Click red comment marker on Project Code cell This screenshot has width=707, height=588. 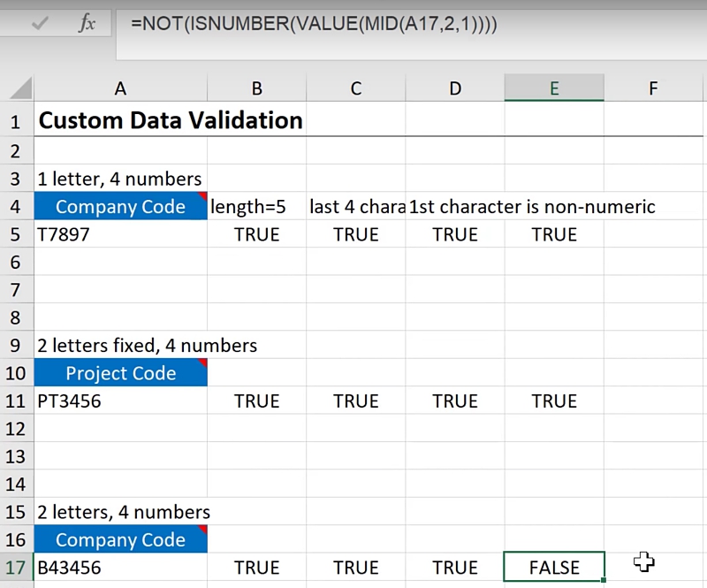click(202, 363)
